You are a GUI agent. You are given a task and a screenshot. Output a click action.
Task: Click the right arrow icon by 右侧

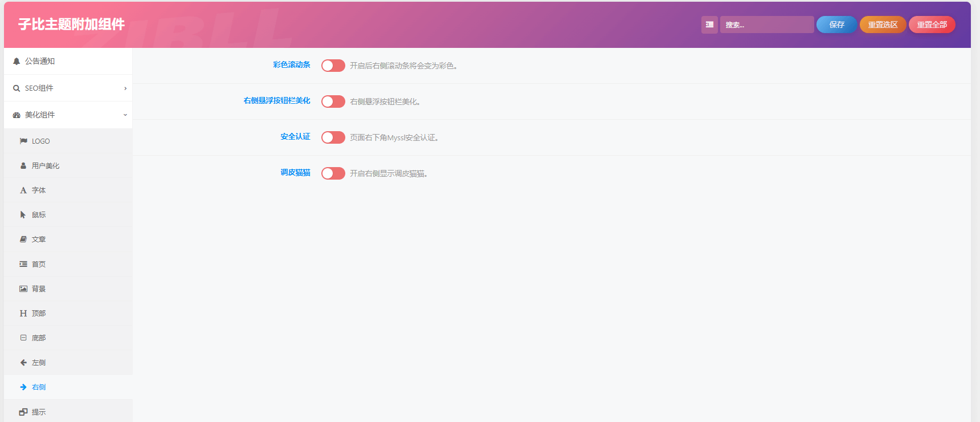pyautogui.click(x=23, y=387)
